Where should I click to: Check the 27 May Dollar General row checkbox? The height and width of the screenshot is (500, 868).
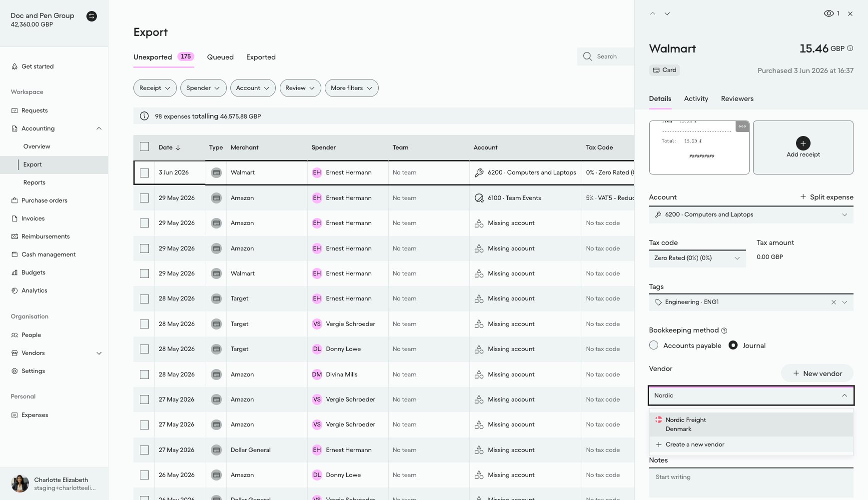(x=144, y=450)
